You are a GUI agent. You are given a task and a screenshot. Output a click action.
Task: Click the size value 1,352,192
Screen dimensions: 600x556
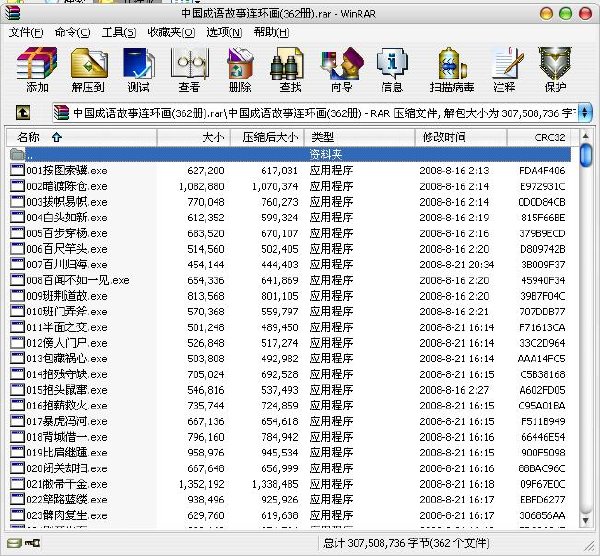pyautogui.click(x=202, y=484)
